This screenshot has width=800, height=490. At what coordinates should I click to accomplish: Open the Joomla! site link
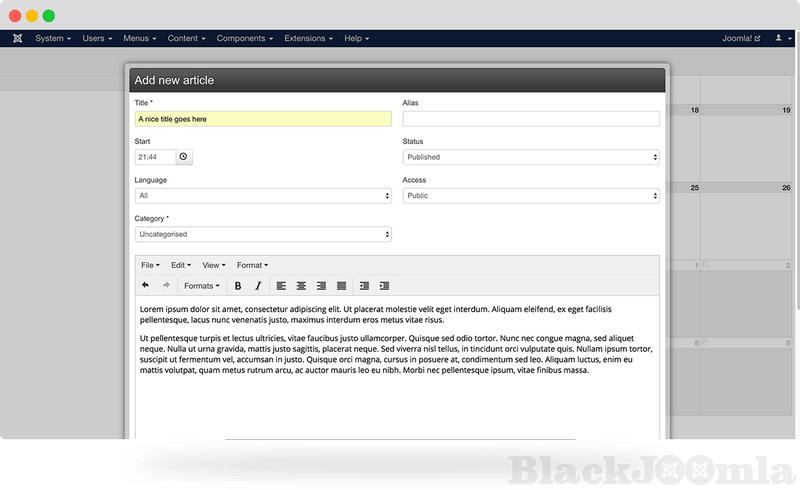coord(740,38)
